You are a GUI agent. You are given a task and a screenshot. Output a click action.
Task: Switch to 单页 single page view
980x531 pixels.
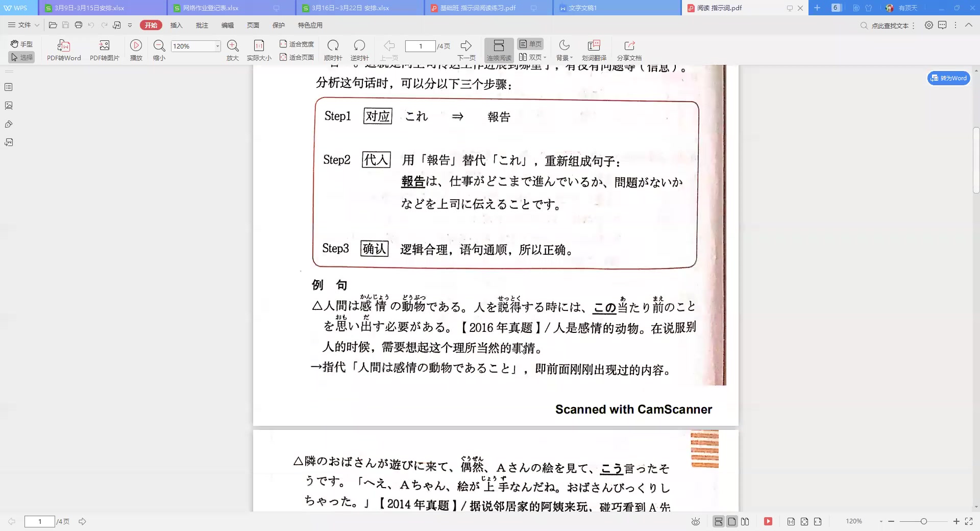click(531, 44)
